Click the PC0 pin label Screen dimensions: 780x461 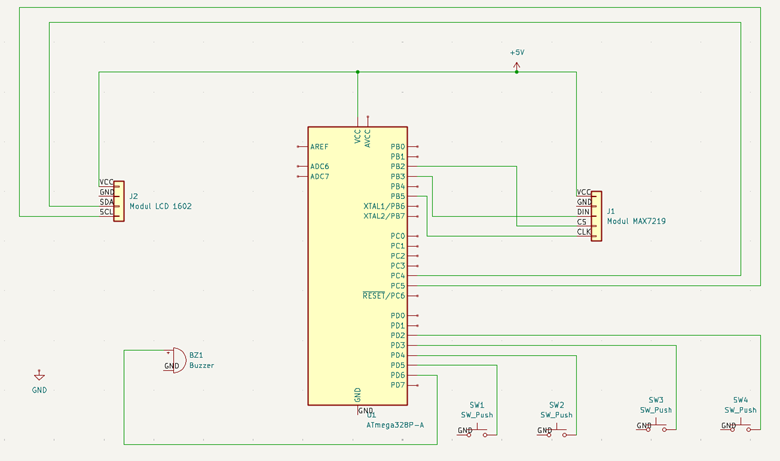(x=398, y=236)
